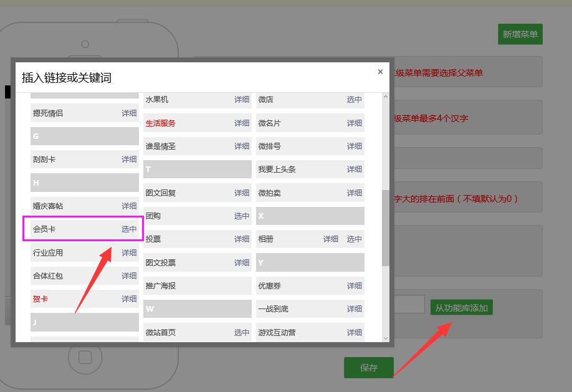
Task: View details for 刮刮卡
Action: pyautogui.click(x=129, y=159)
